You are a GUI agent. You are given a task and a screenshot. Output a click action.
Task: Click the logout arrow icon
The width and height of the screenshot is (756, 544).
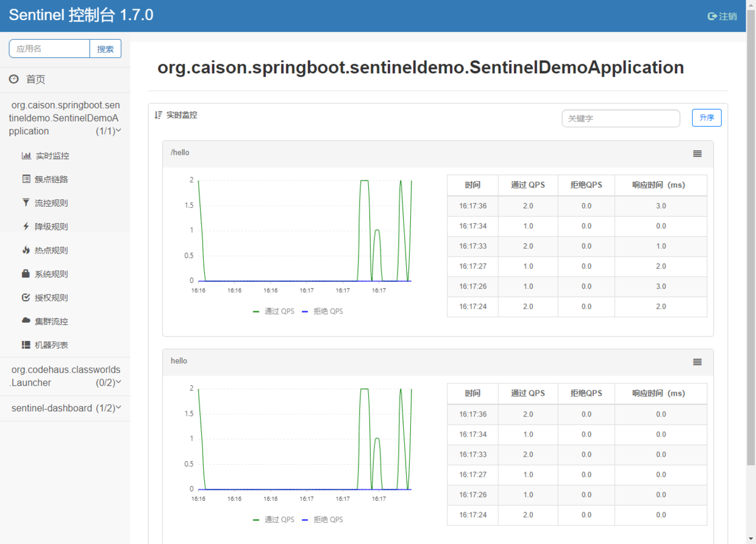point(712,16)
